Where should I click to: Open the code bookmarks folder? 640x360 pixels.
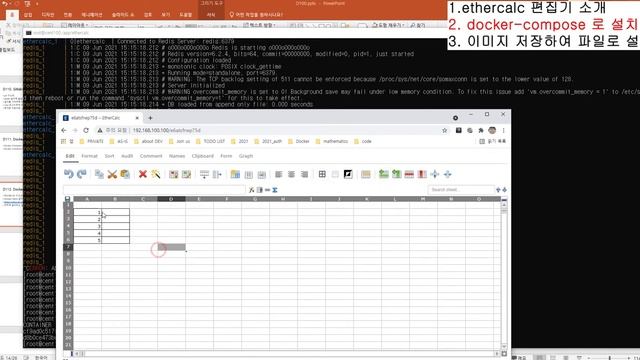(363, 141)
